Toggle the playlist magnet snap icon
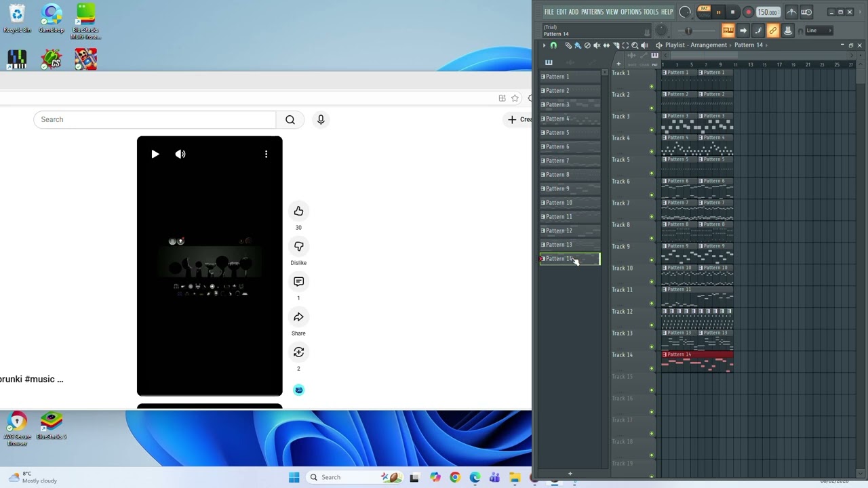The width and height of the screenshot is (868, 488). pos(553,45)
